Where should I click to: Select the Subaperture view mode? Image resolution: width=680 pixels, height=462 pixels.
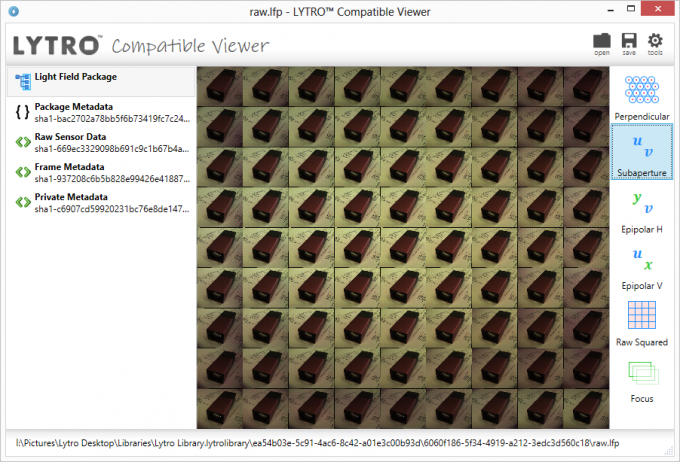[642, 151]
